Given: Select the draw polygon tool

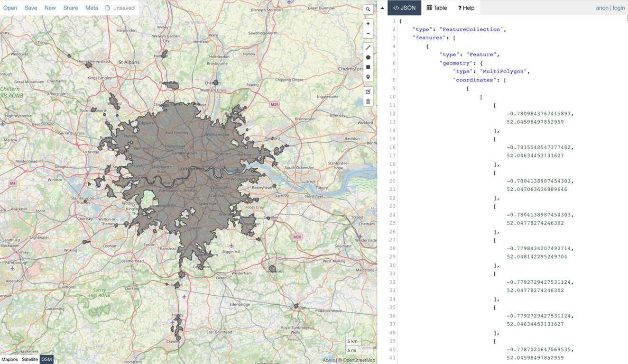Looking at the screenshot, I should [368, 57].
